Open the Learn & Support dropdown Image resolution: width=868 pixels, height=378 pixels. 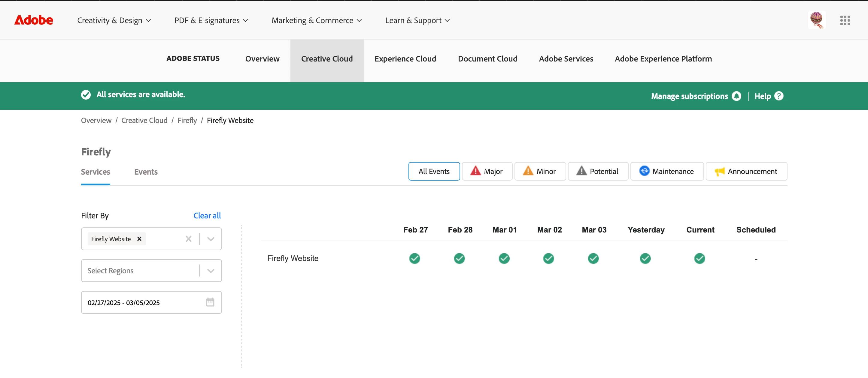pos(417,20)
